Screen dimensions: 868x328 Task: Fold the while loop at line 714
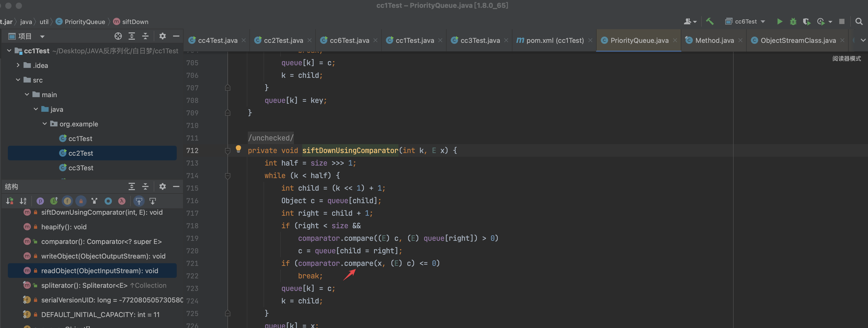(x=227, y=175)
